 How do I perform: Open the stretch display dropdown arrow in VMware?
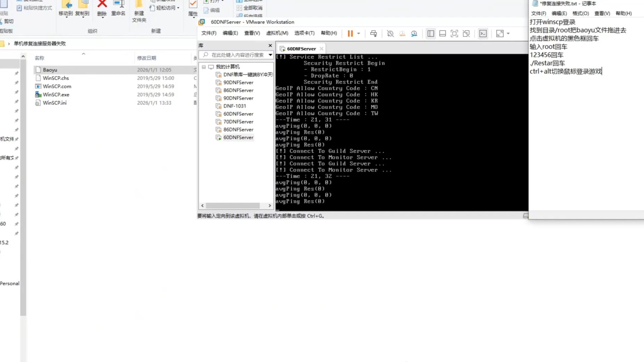pyautogui.click(x=508, y=33)
